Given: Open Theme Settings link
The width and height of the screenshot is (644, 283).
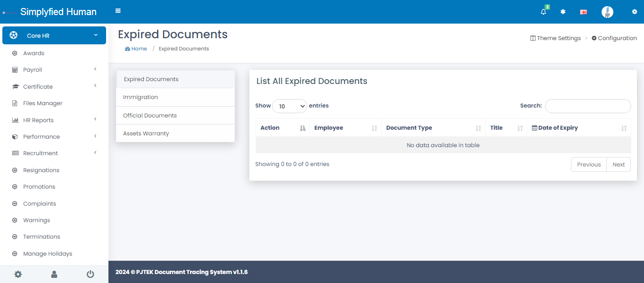Looking at the screenshot, I should (x=555, y=38).
